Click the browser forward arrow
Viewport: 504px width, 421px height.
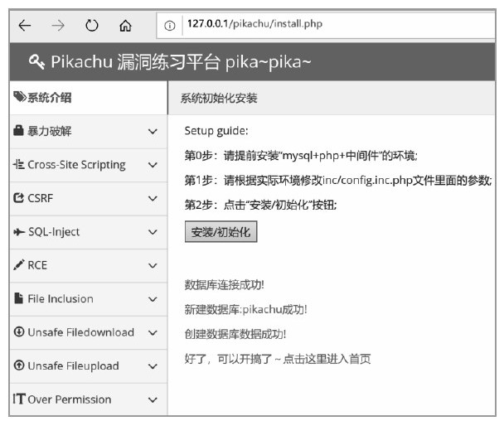(58, 26)
